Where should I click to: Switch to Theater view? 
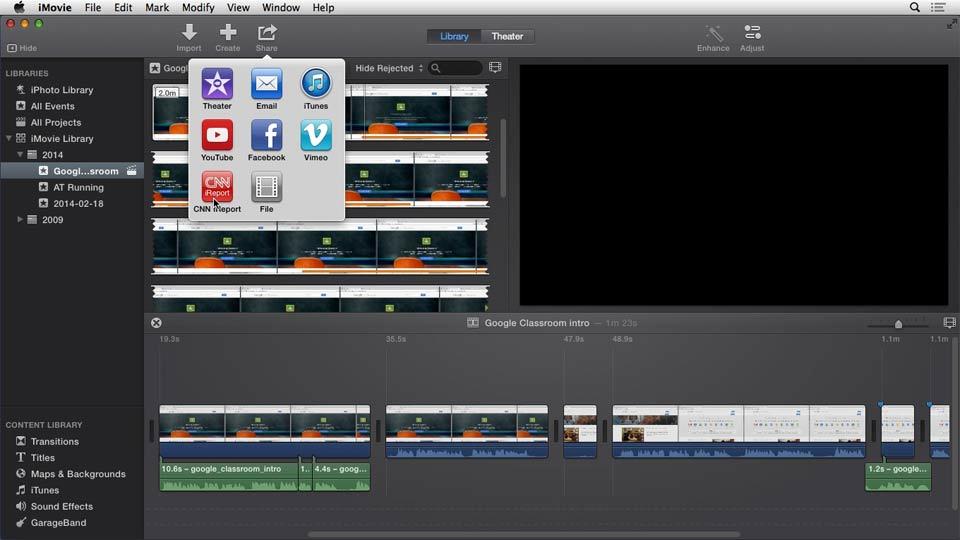[507, 36]
